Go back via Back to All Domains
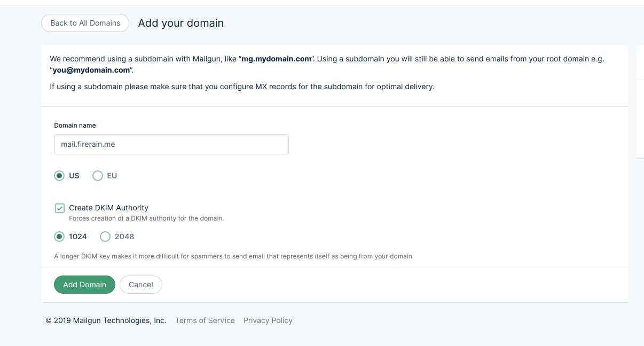This screenshot has width=644, height=346. (x=85, y=23)
